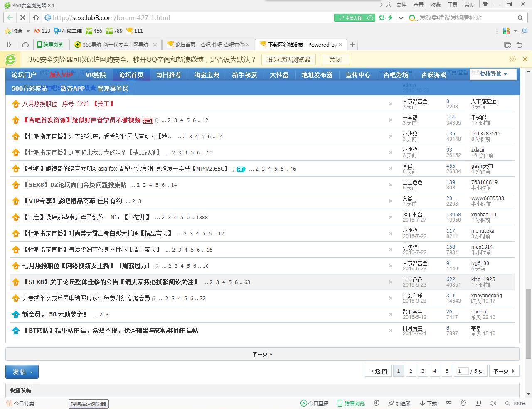
Task: Click the 100% zoom level control
Action: pos(515,403)
